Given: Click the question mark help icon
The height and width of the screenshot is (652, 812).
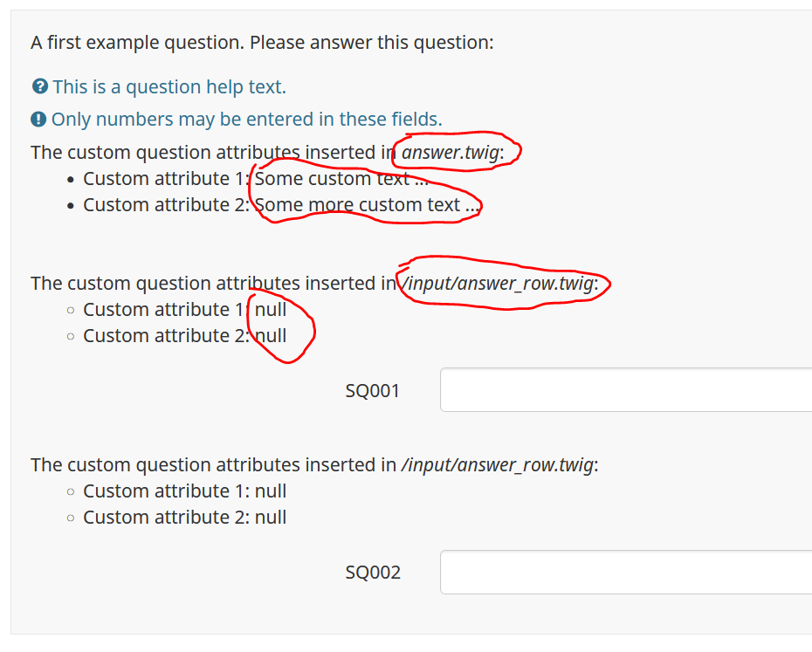Looking at the screenshot, I should pos(39,87).
